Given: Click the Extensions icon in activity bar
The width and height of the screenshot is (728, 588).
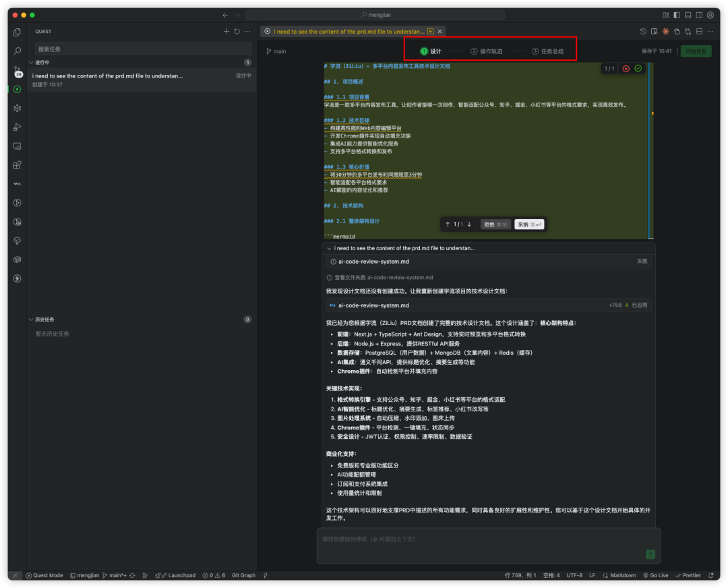Looking at the screenshot, I should pyautogui.click(x=18, y=165).
